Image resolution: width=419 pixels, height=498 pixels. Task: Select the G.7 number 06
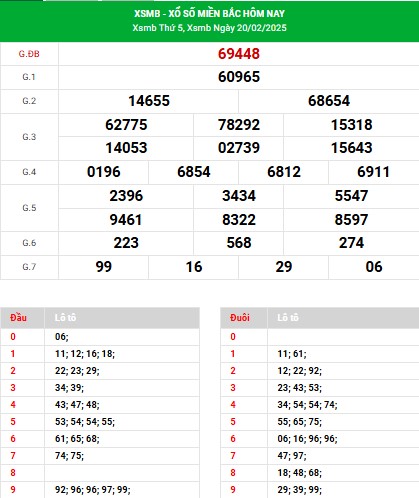(374, 267)
